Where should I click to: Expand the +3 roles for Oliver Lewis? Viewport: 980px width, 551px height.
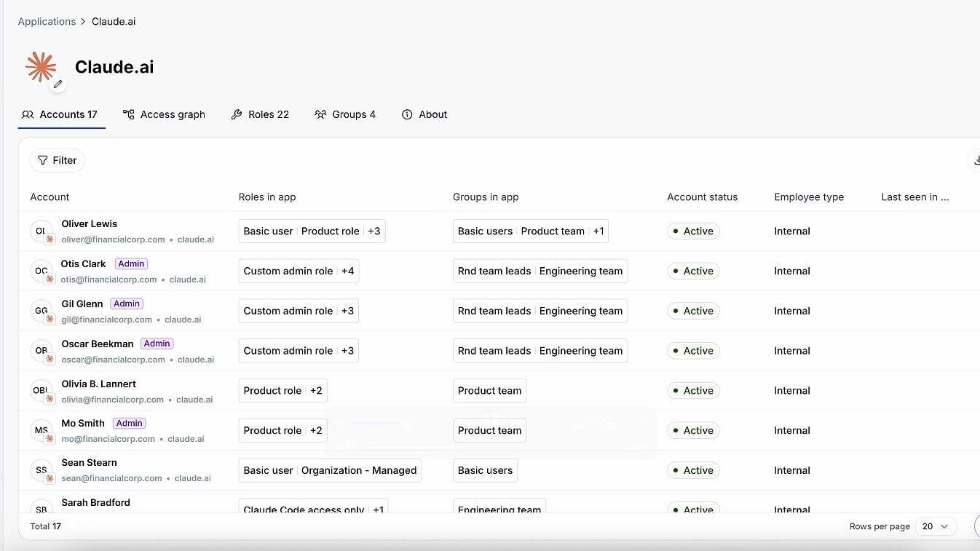(374, 231)
